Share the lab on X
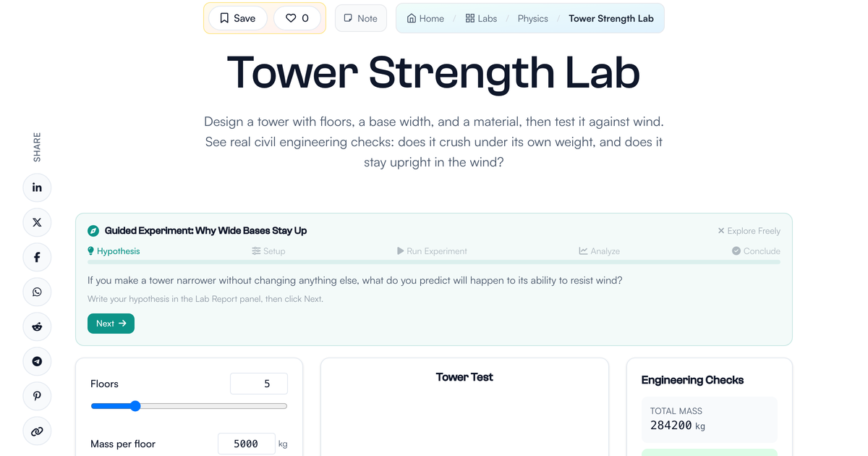This screenshot has height=456, width=868. 37,222
